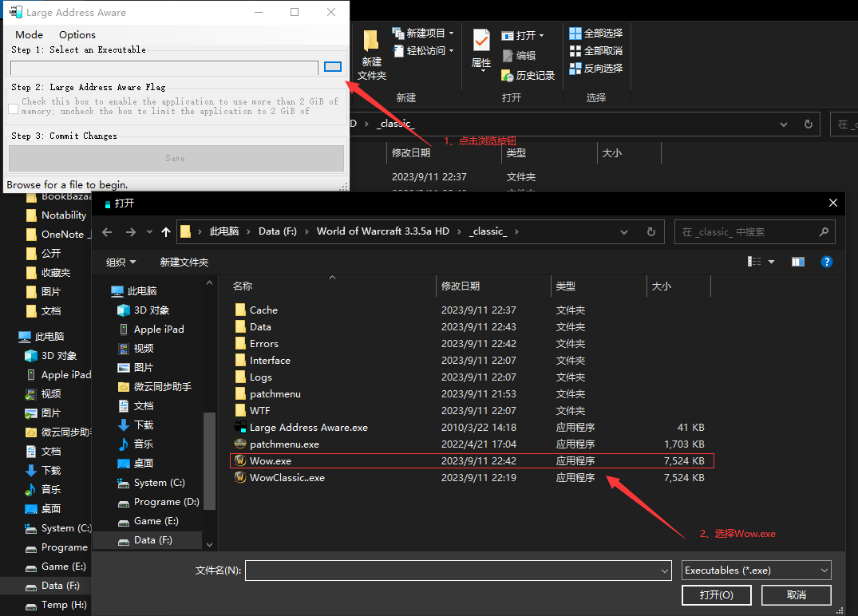This screenshot has width=858, height=616.
Task: Click 新建文件夹 in the dialog toolbar
Action: (184, 262)
